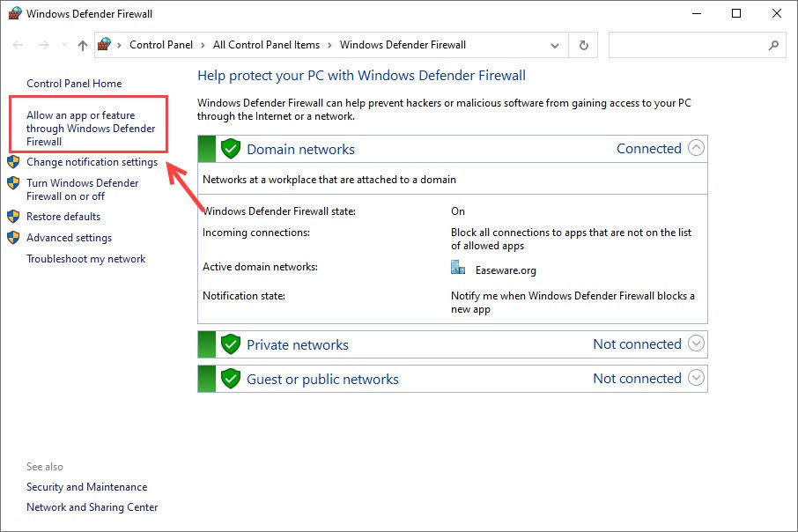Open Advanced settings
Screen dimensions: 798x532
coord(70,238)
